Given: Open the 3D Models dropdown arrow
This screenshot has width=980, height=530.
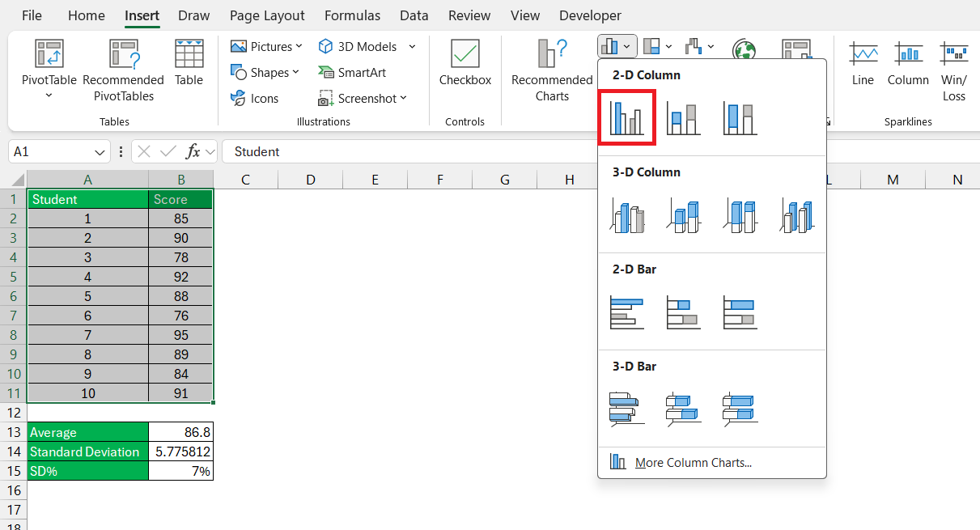Looking at the screenshot, I should (x=412, y=46).
